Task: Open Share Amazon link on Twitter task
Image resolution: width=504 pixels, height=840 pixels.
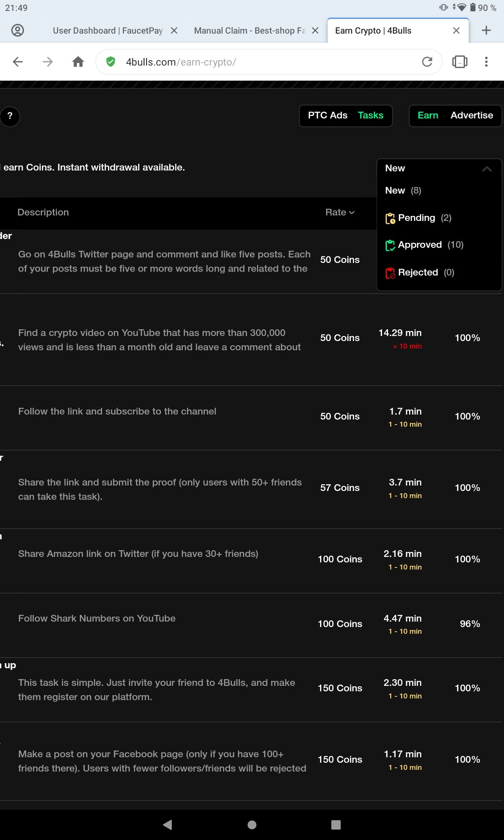Action: coord(138,554)
